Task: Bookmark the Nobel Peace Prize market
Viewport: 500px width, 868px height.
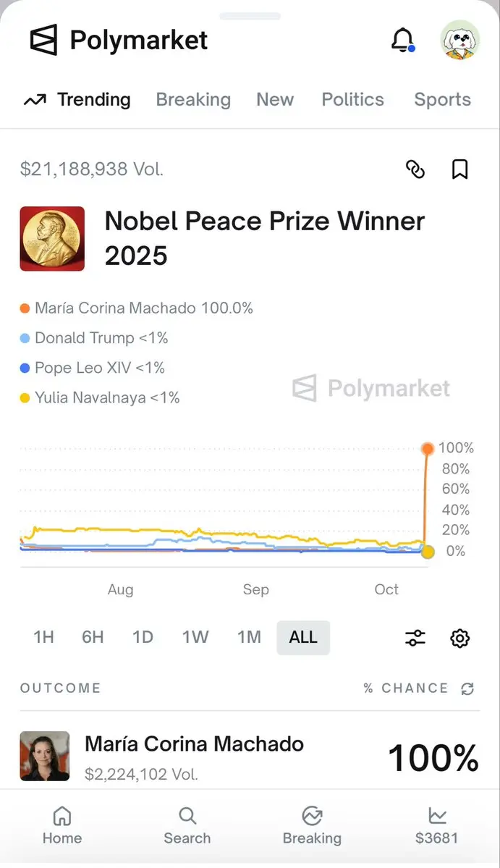Action: pyautogui.click(x=459, y=169)
